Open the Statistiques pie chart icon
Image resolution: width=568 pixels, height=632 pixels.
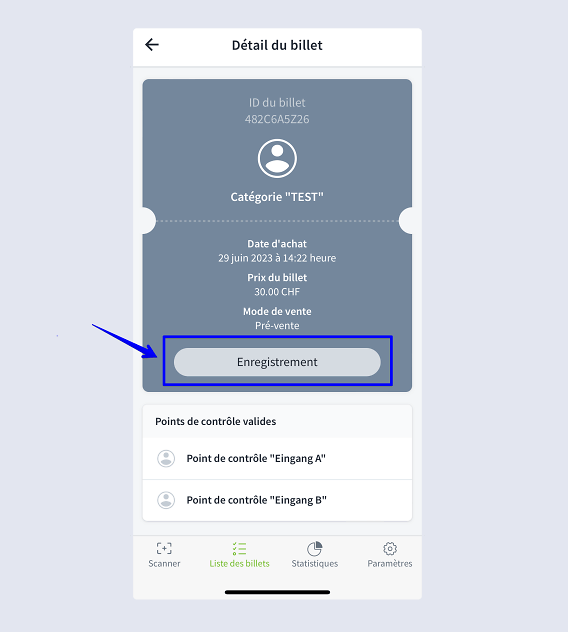pos(314,548)
